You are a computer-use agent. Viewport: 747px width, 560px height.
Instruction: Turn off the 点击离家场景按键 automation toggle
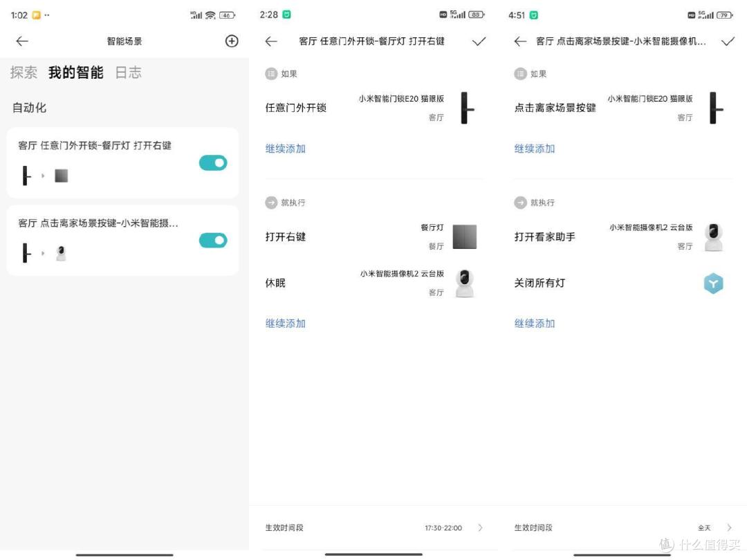click(x=213, y=241)
